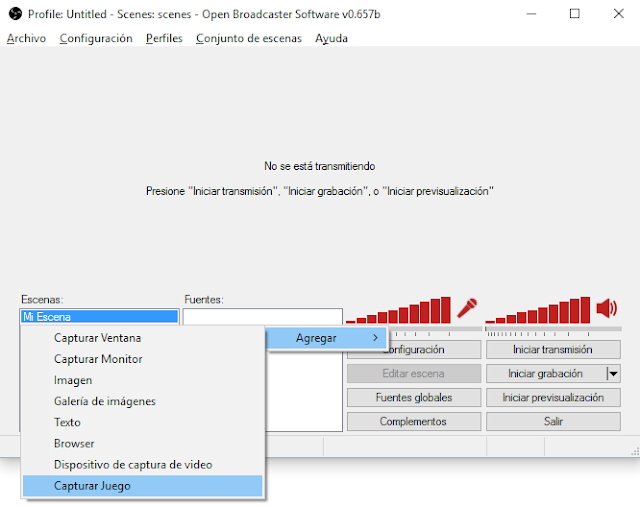
Task: Add a Browser source
Action: 142,444
